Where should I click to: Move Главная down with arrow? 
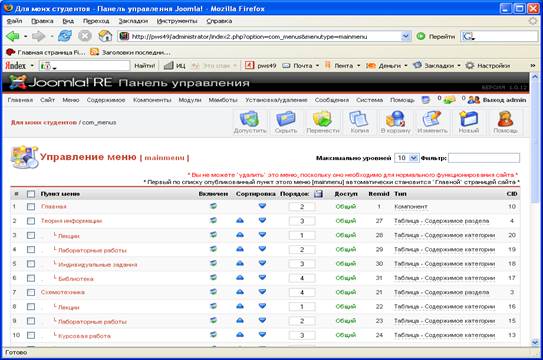[262, 206]
